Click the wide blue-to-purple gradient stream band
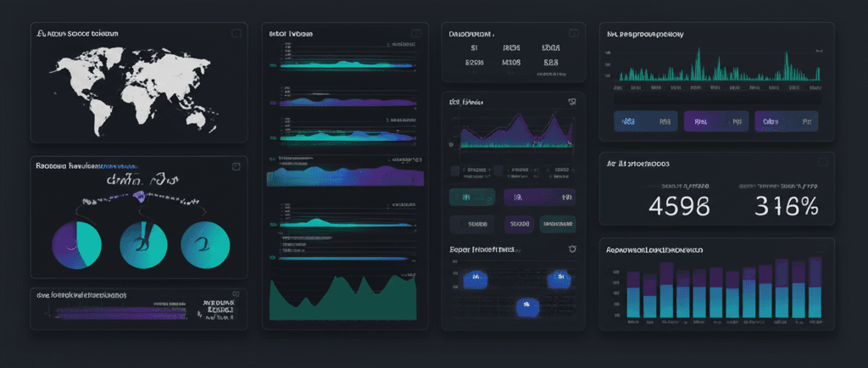This screenshot has width=868, height=368. point(344,175)
